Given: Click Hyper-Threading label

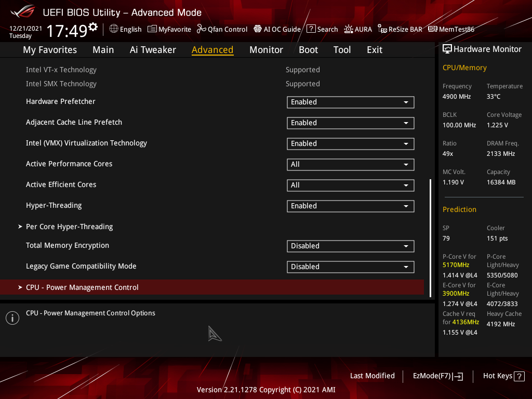Looking at the screenshot, I should tap(54, 206).
